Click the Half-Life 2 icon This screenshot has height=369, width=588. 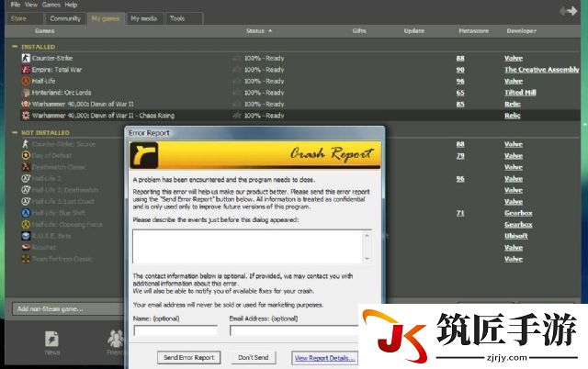coord(26,178)
